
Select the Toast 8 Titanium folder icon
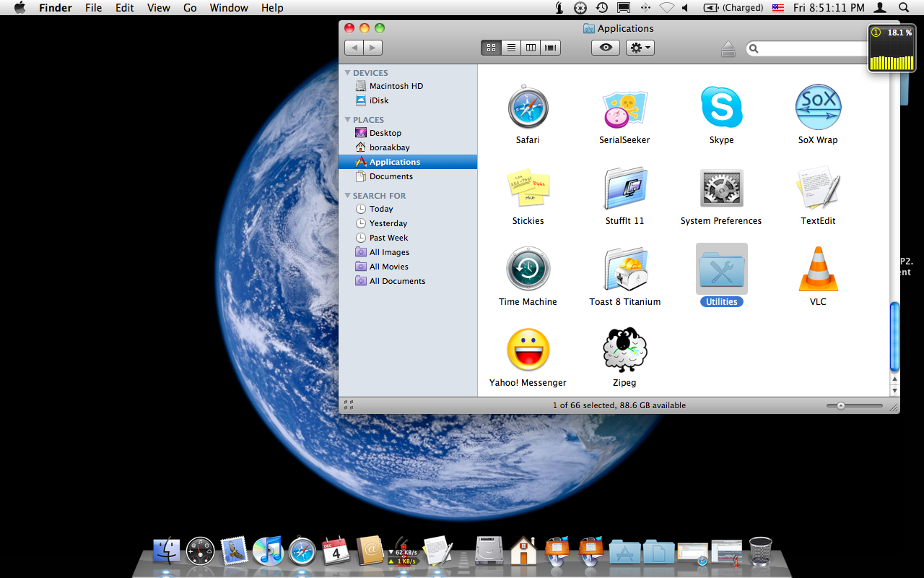click(624, 269)
